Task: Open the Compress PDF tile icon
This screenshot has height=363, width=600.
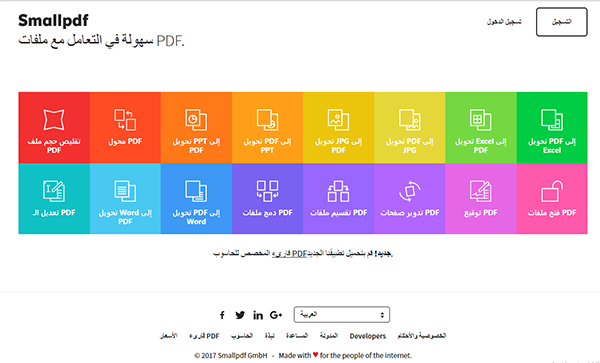Action: tap(54, 119)
